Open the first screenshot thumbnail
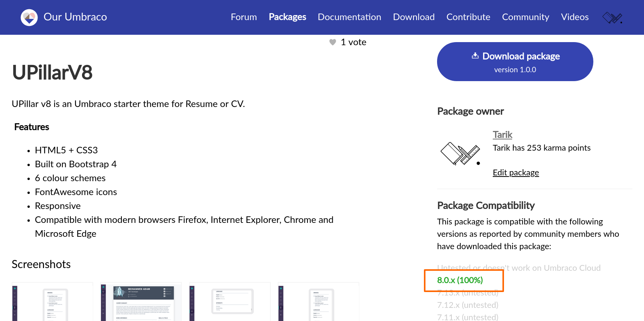644x321 pixels. point(52,302)
